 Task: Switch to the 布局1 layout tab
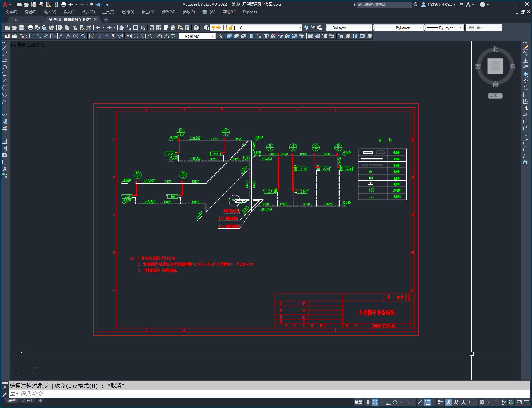click(27, 401)
